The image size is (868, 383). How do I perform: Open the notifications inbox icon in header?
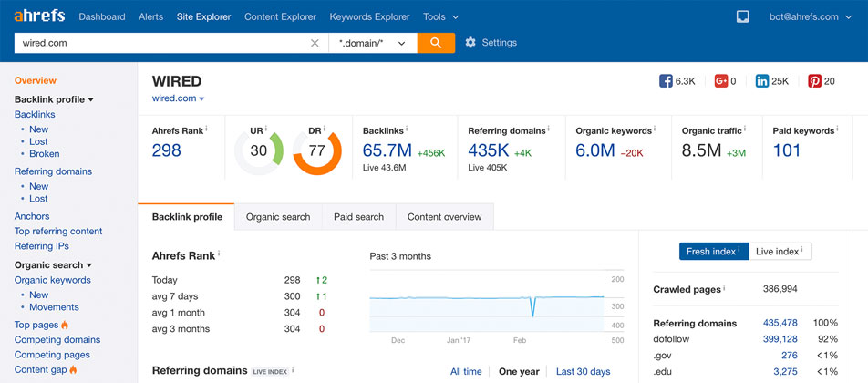[x=743, y=16]
